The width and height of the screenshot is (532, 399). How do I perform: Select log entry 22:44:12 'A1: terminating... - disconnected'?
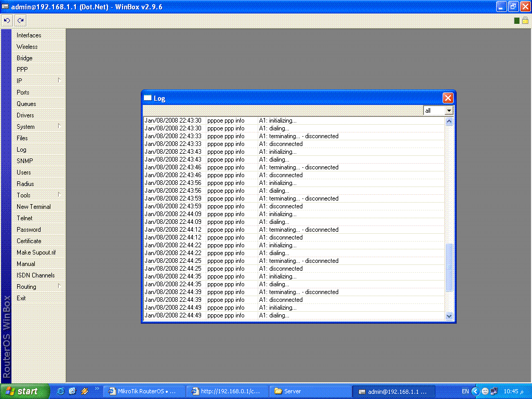pos(294,230)
